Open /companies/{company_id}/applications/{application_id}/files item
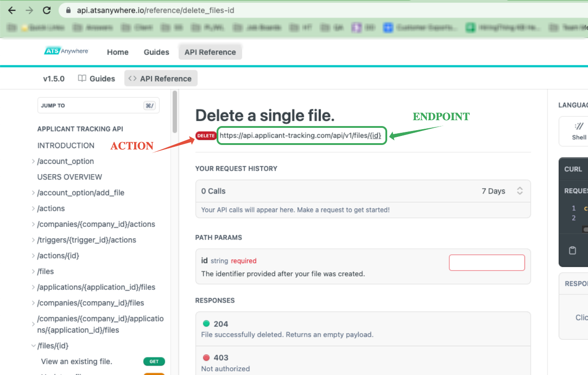Image resolution: width=588 pixels, height=375 pixels. (x=100, y=324)
